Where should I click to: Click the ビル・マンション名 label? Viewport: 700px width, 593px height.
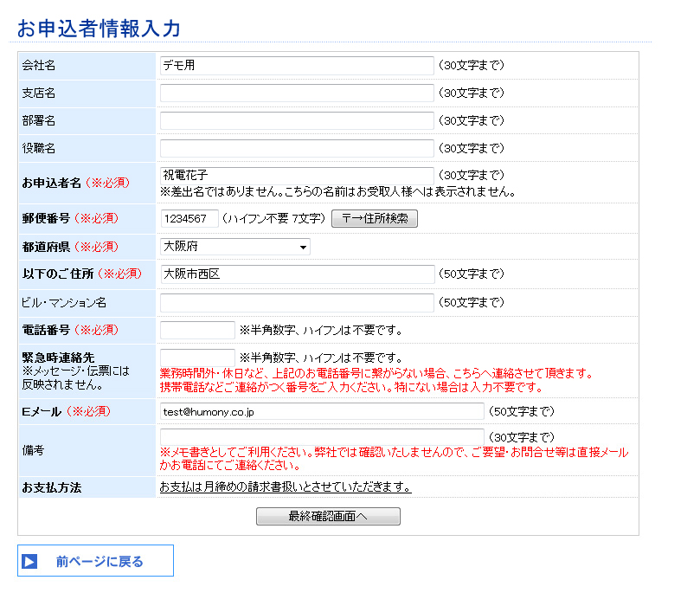[x=64, y=303]
